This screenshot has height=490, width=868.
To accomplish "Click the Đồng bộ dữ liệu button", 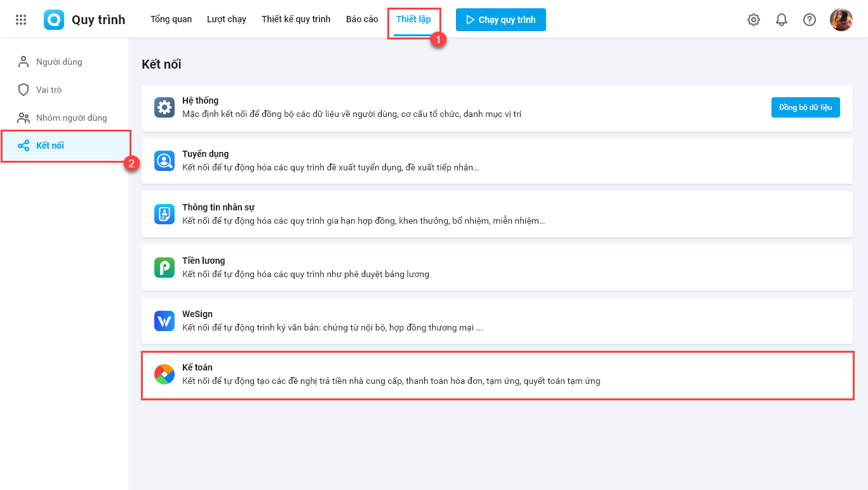I will (x=806, y=107).
